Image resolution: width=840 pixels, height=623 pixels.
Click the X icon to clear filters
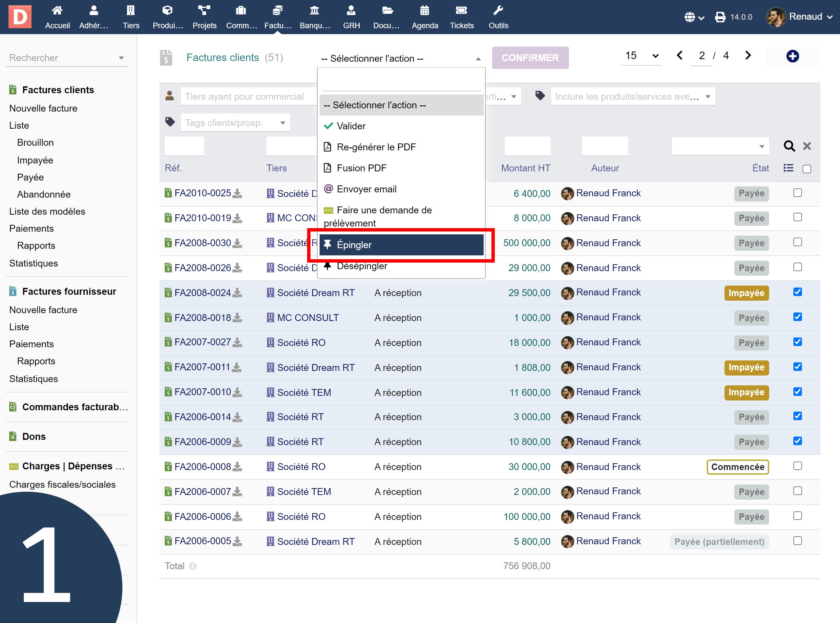pos(807,146)
